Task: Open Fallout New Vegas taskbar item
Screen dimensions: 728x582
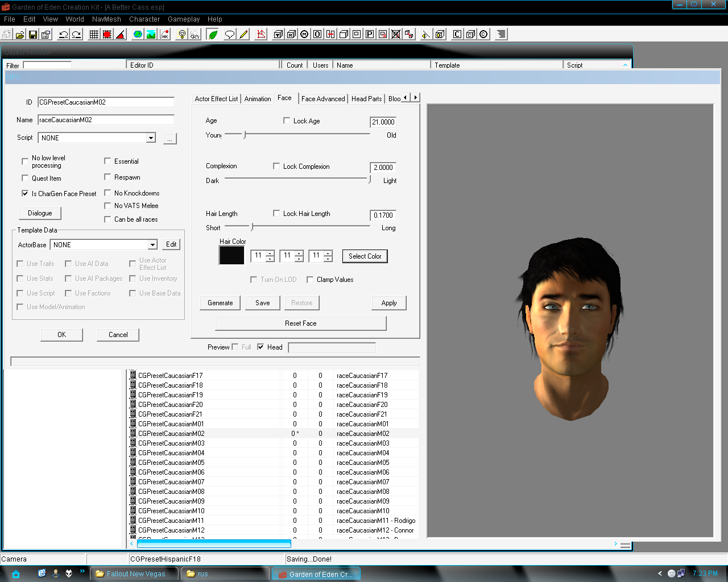Action: coord(135,573)
